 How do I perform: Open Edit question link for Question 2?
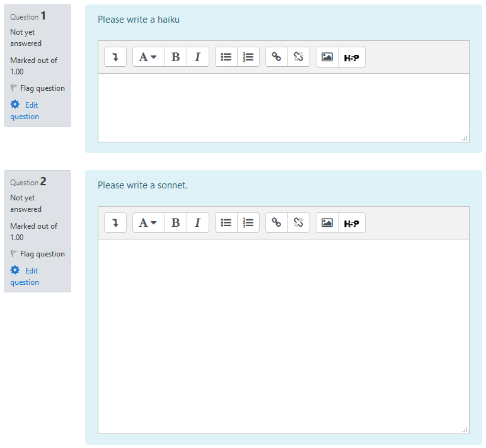click(25, 277)
